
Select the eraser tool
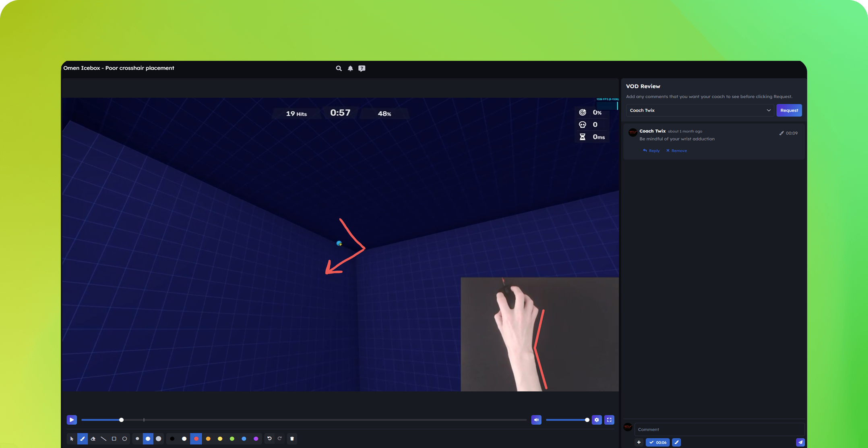click(93, 439)
